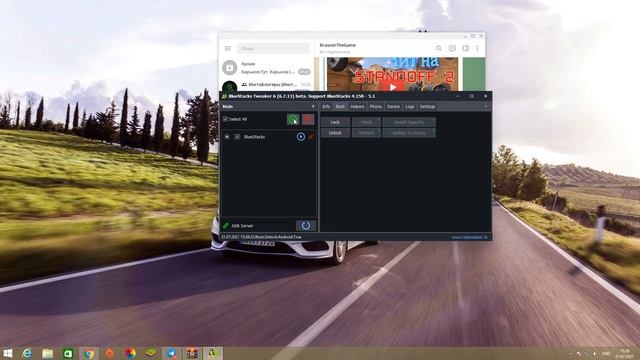Image resolution: width=640 pixels, height=360 pixels.
Task: Click the green start-all button in Tweaker
Action: [x=293, y=119]
